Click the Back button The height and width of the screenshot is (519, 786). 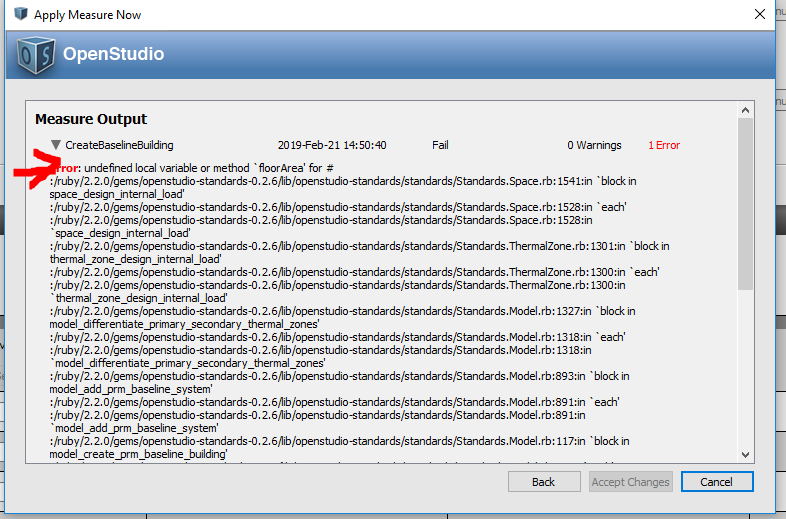544,482
